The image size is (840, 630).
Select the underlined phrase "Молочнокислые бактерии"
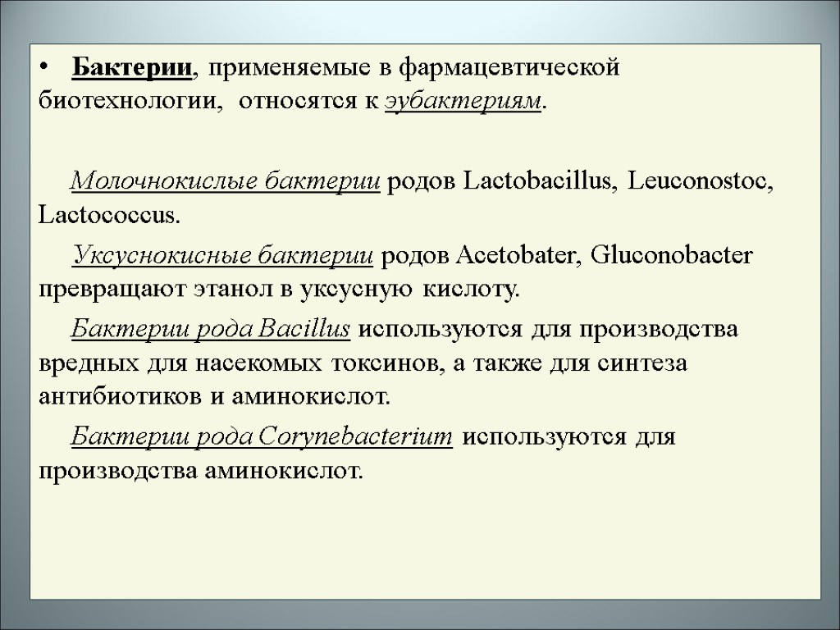point(226,181)
